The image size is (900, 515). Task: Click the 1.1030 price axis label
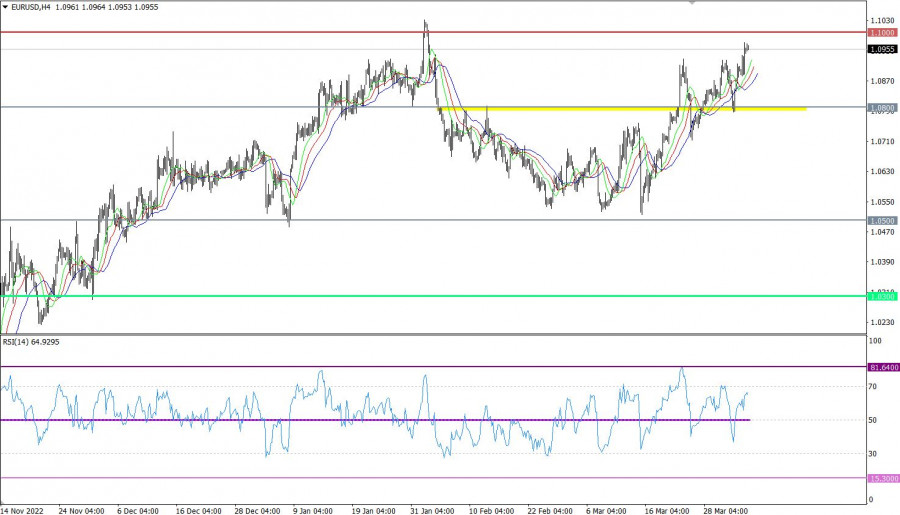(882, 20)
